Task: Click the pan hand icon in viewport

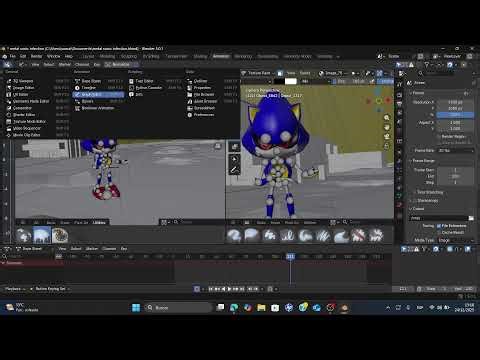Action: click(x=387, y=127)
